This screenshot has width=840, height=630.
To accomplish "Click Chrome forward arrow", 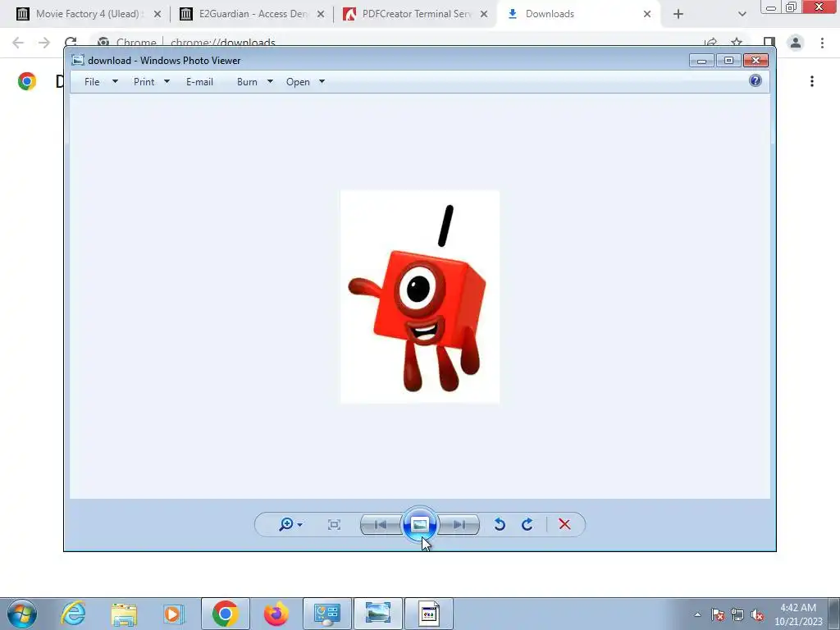I will [x=44, y=43].
